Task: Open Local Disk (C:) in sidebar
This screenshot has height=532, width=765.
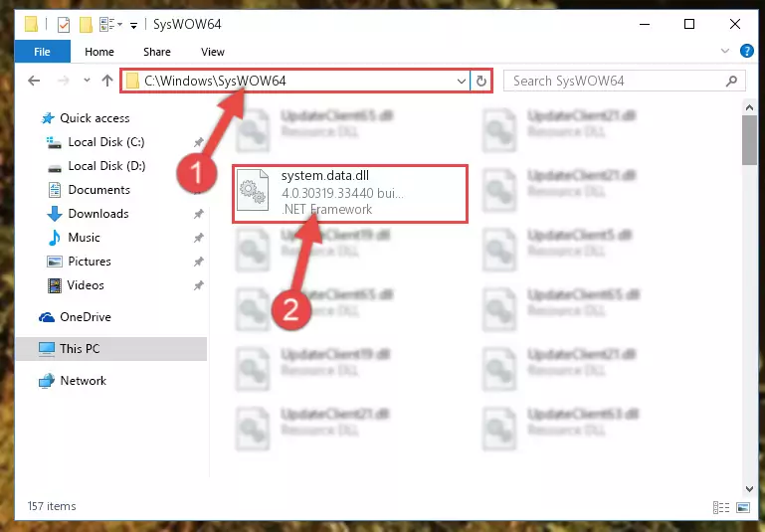Action: tap(106, 142)
